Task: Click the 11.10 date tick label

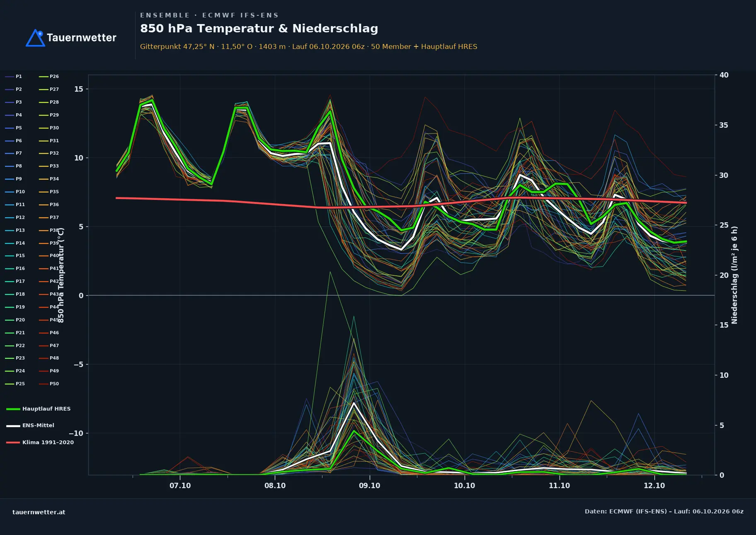Action: [560, 486]
